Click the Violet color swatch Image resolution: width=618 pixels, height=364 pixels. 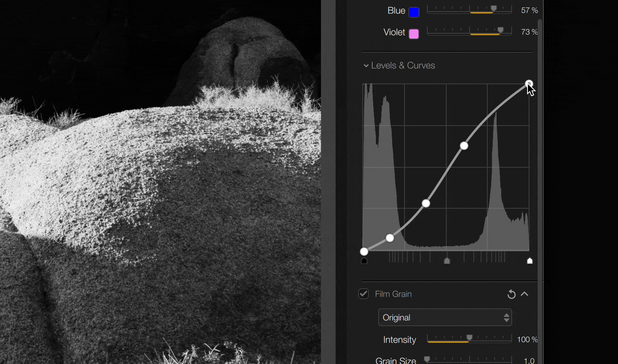pos(414,34)
